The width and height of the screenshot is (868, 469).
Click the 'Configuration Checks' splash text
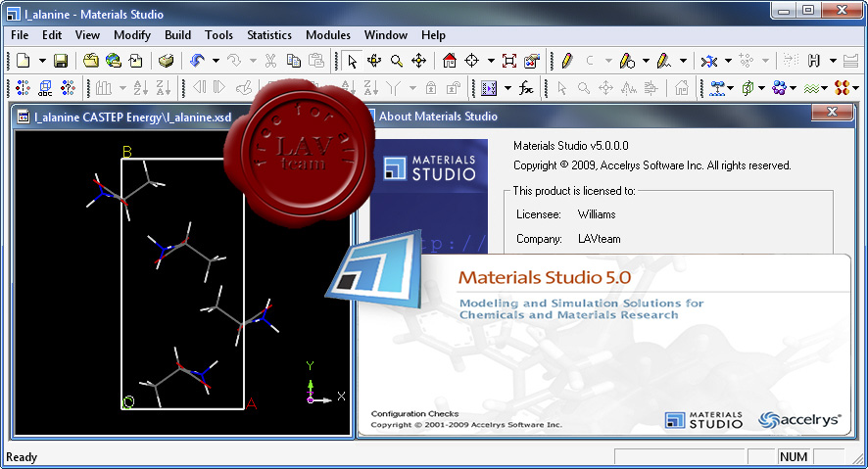point(414,414)
